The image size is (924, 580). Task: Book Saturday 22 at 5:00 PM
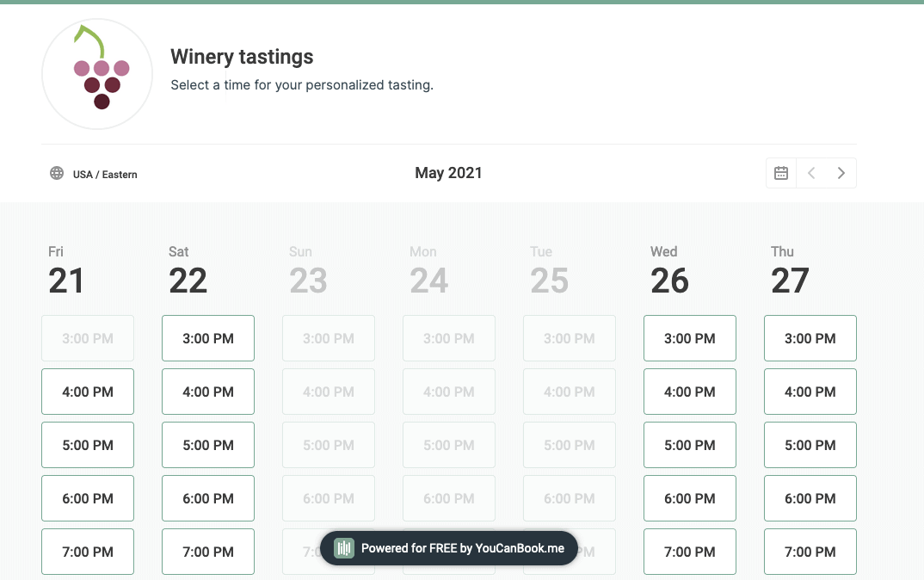pos(208,445)
